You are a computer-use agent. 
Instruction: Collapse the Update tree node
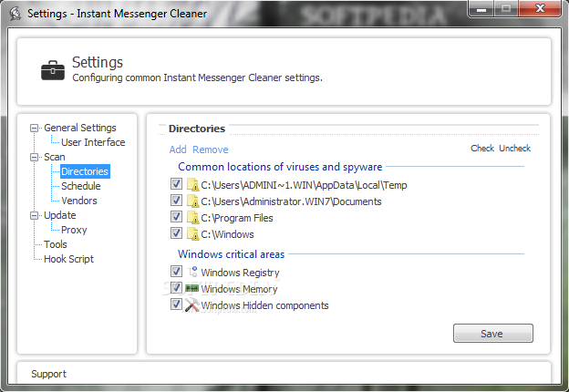34,215
